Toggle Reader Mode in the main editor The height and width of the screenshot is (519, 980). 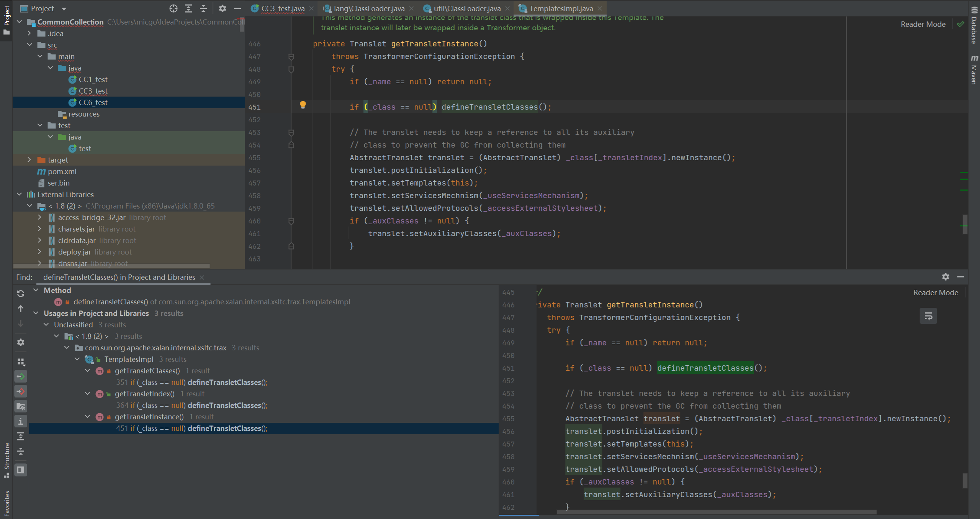tap(923, 24)
